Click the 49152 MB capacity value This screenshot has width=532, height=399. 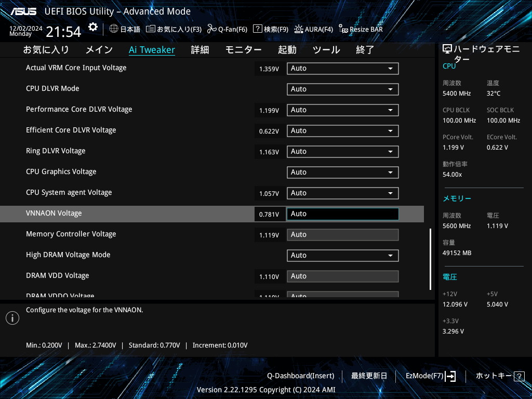(457, 253)
